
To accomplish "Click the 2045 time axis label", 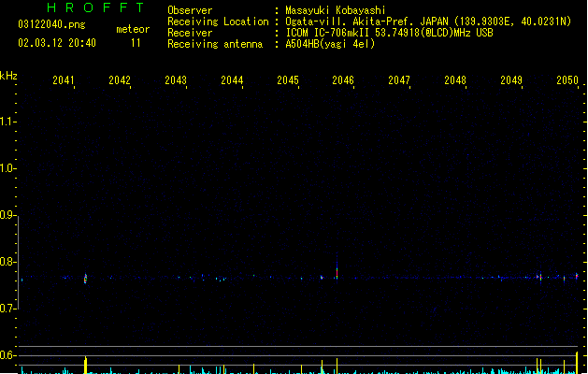I will pyautogui.click(x=288, y=79).
